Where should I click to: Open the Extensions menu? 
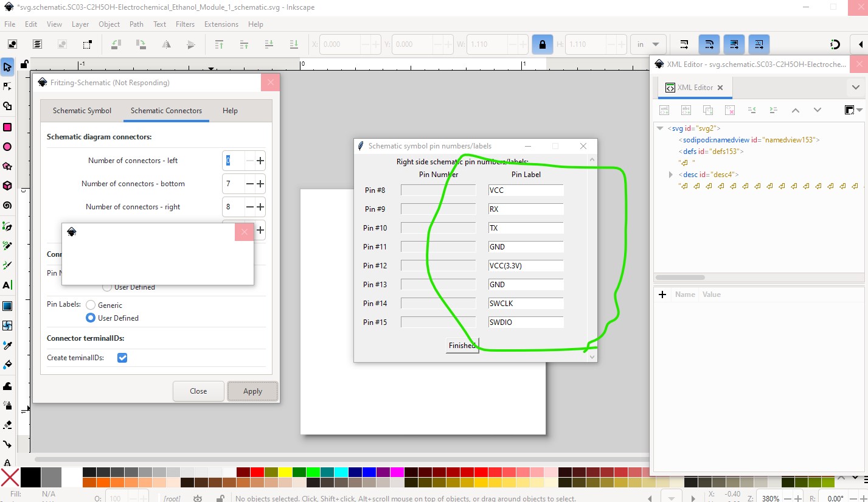click(221, 24)
